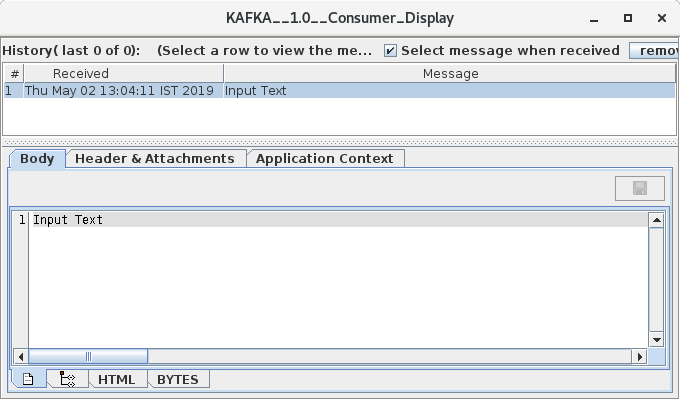The image size is (680, 400).
Task: Click the Received column header
Action: (x=81, y=73)
